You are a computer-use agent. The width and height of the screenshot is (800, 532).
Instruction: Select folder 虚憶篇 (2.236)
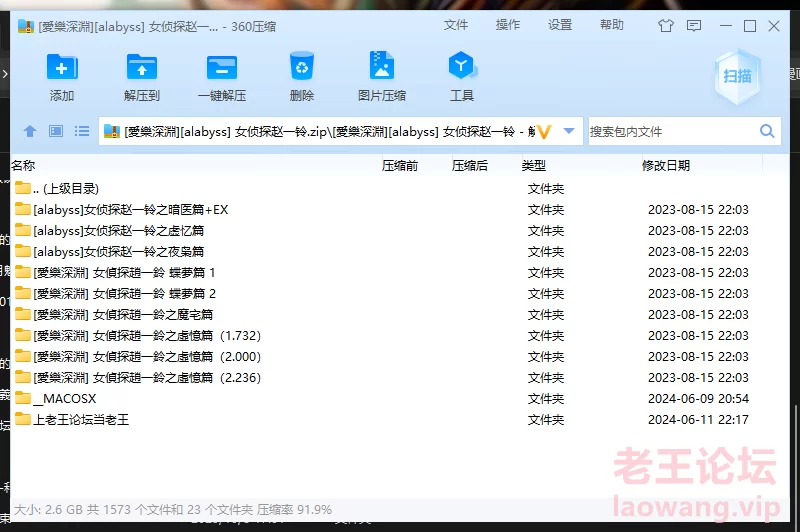tap(399, 377)
